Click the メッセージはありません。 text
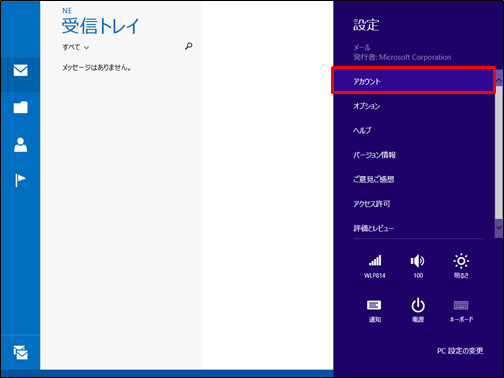Image resolution: width=504 pixels, height=378 pixels. (x=97, y=68)
